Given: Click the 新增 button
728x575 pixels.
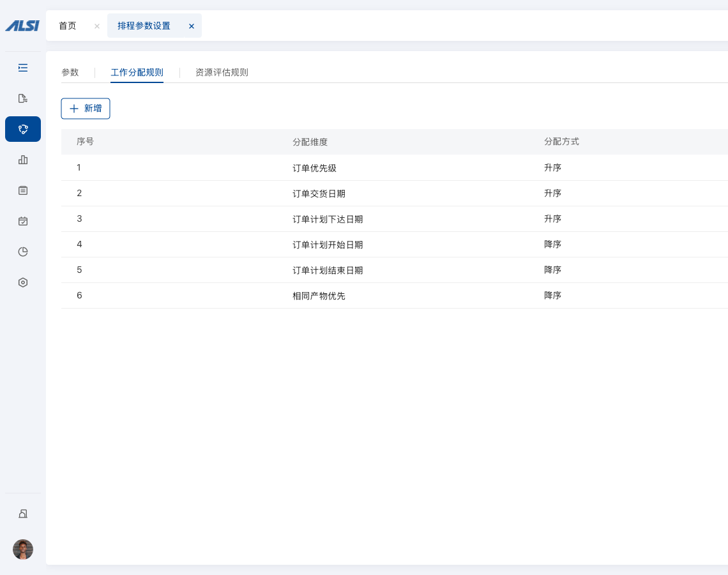Looking at the screenshot, I should (86, 109).
